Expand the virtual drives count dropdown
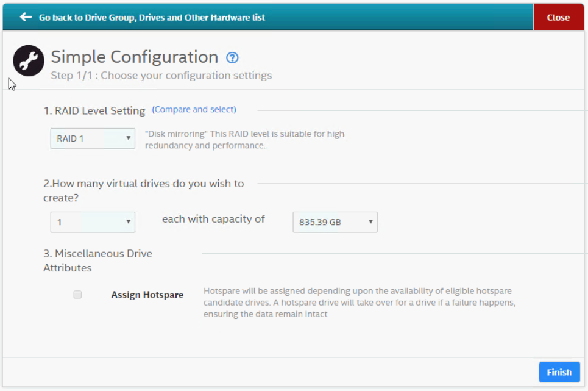This screenshot has height=391, width=588. tap(93, 222)
